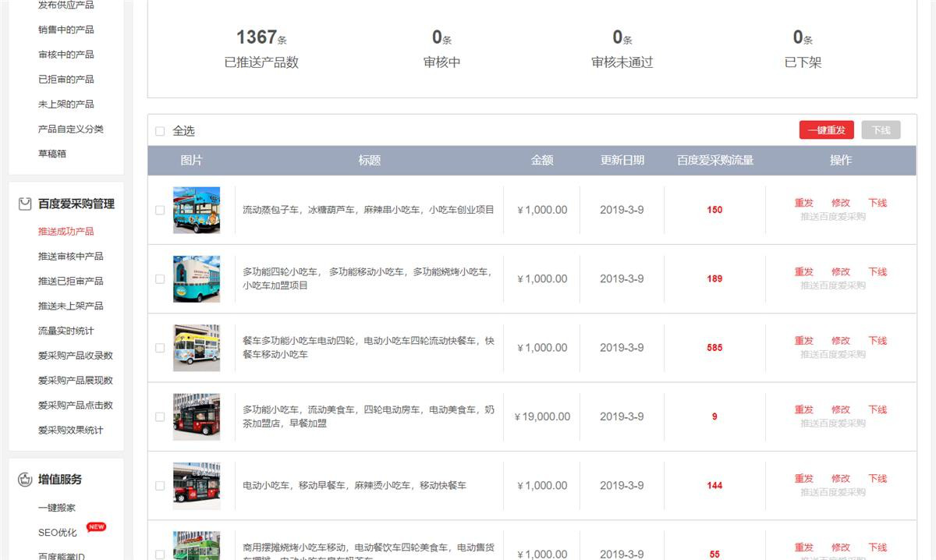Click traffic value 585
The height and width of the screenshot is (560, 936).
coord(714,348)
